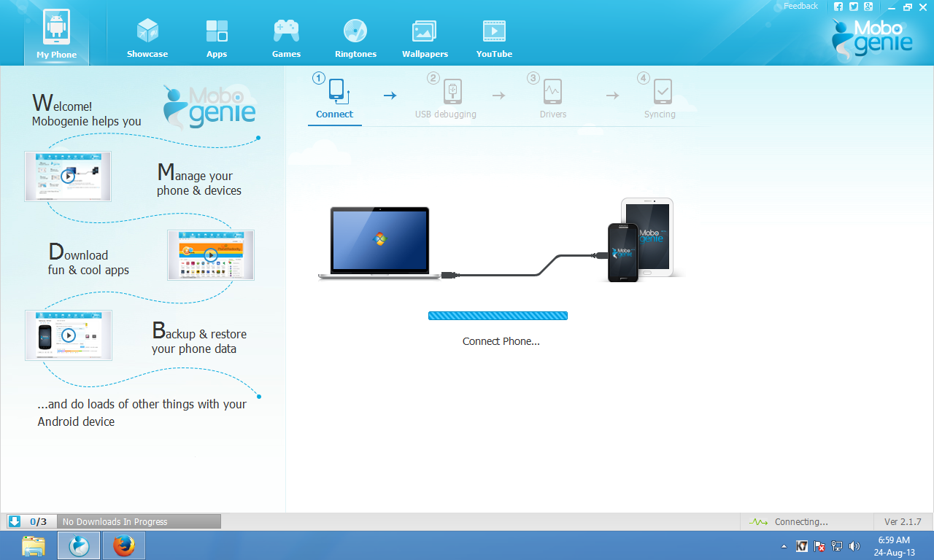Click 'Backup & restore your phone data' text
This screenshot has height=560, width=934.
(x=198, y=338)
